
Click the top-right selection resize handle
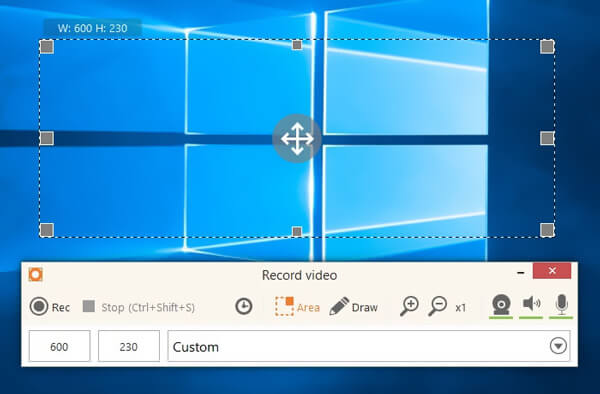[547, 47]
